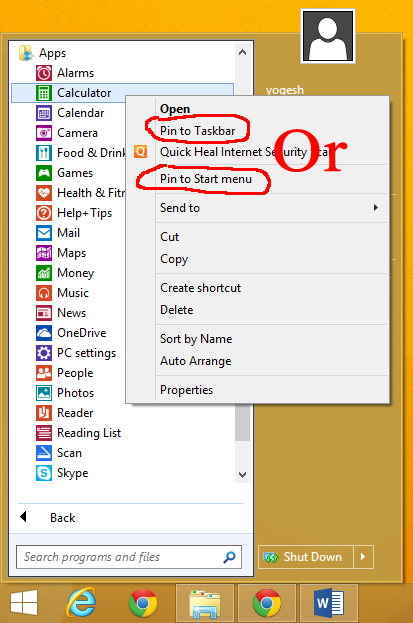413x623 pixels.
Task: Open the Alarms app icon
Action: click(x=44, y=73)
